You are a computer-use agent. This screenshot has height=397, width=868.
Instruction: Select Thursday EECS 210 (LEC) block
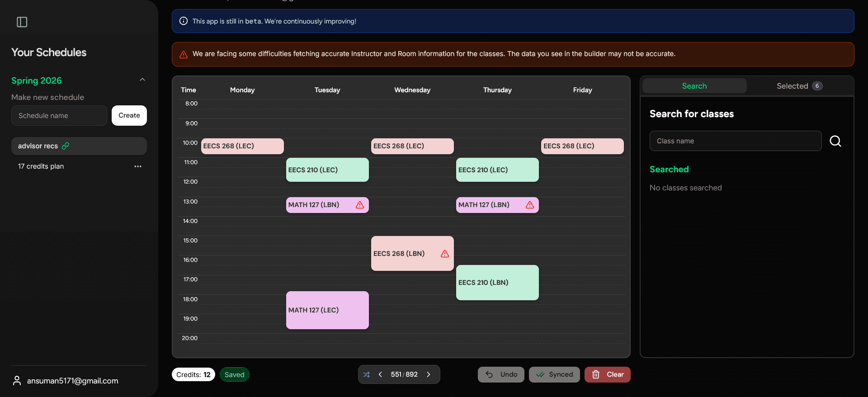497,170
